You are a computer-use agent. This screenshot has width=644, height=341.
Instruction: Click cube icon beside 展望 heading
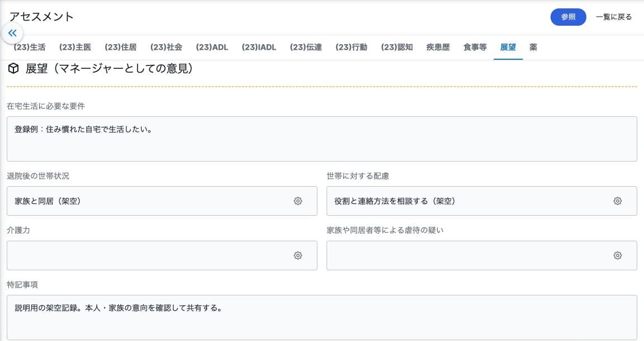point(13,69)
